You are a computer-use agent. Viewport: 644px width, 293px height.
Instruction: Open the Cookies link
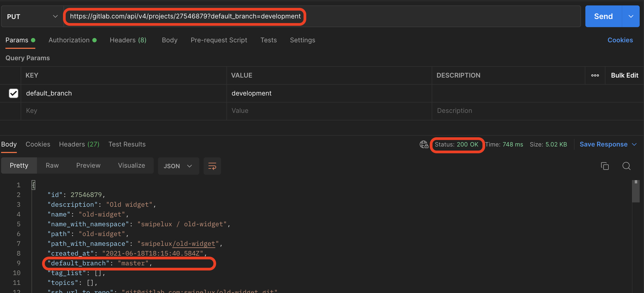[x=620, y=40]
